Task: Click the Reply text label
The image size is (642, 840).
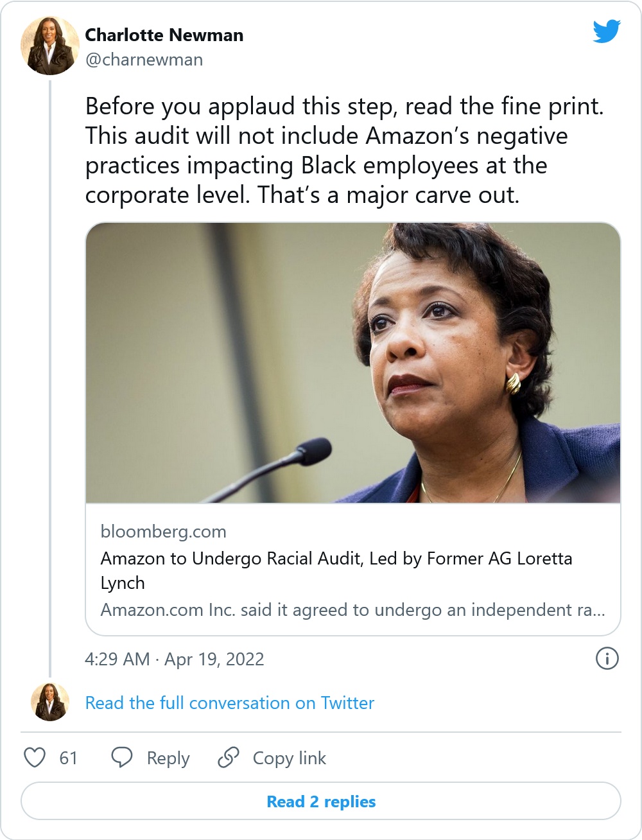Action: coord(168,758)
